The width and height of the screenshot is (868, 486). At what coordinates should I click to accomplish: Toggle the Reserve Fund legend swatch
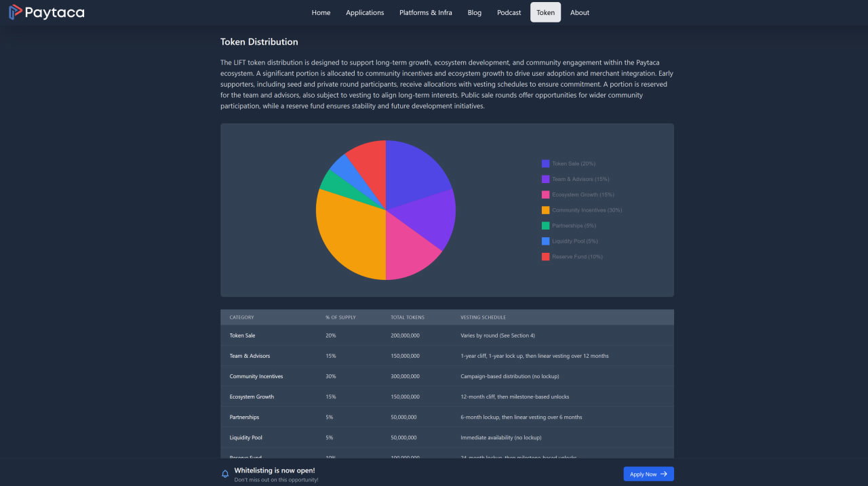[x=545, y=256]
